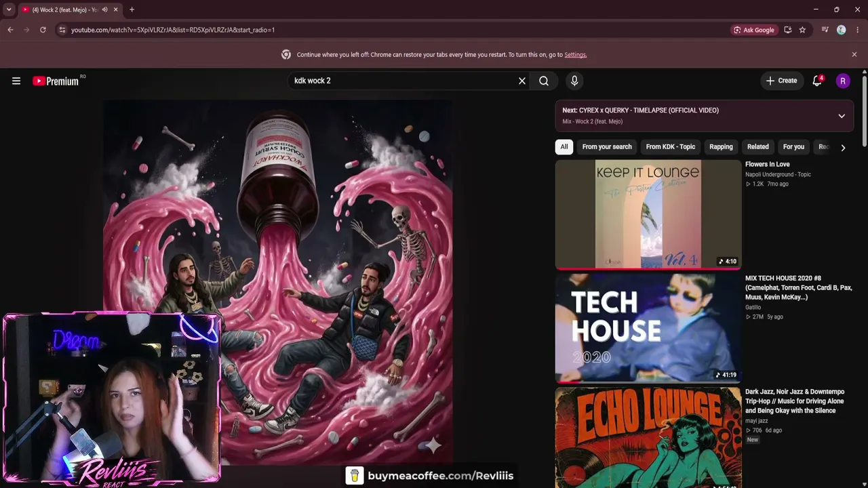Open Chrome's three-dot menu
The width and height of the screenshot is (868, 488).
point(858,30)
